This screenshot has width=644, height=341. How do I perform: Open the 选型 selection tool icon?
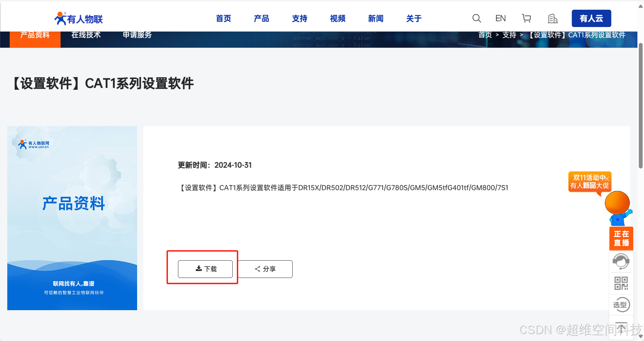pos(621,305)
